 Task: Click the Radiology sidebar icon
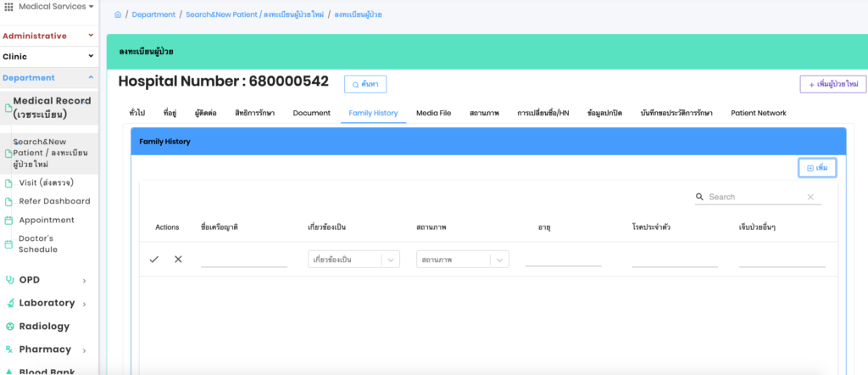9,327
